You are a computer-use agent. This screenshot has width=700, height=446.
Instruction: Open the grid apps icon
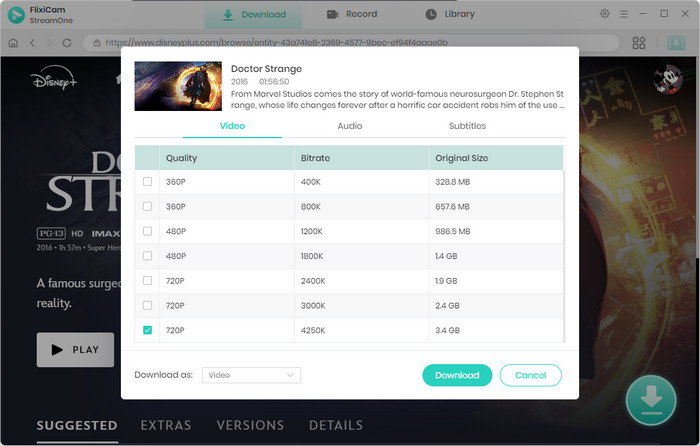pos(639,43)
